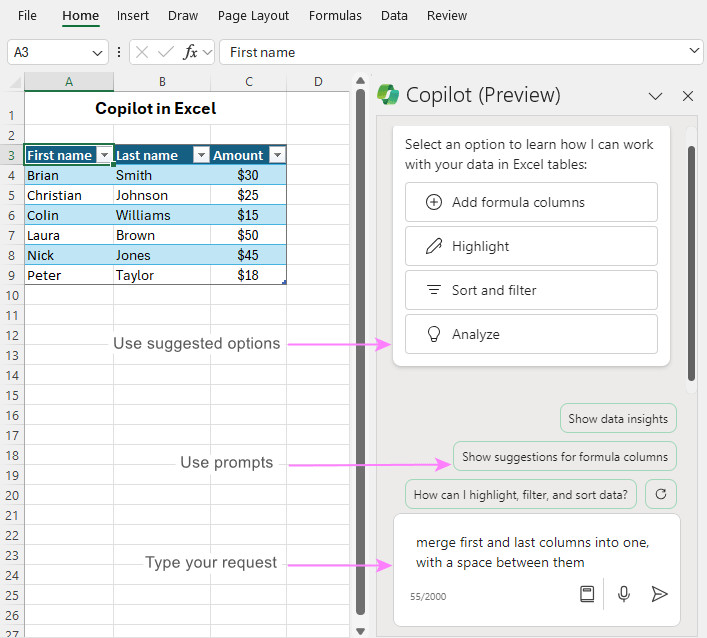Click the Sort and filter option
707x638 pixels.
531,290
